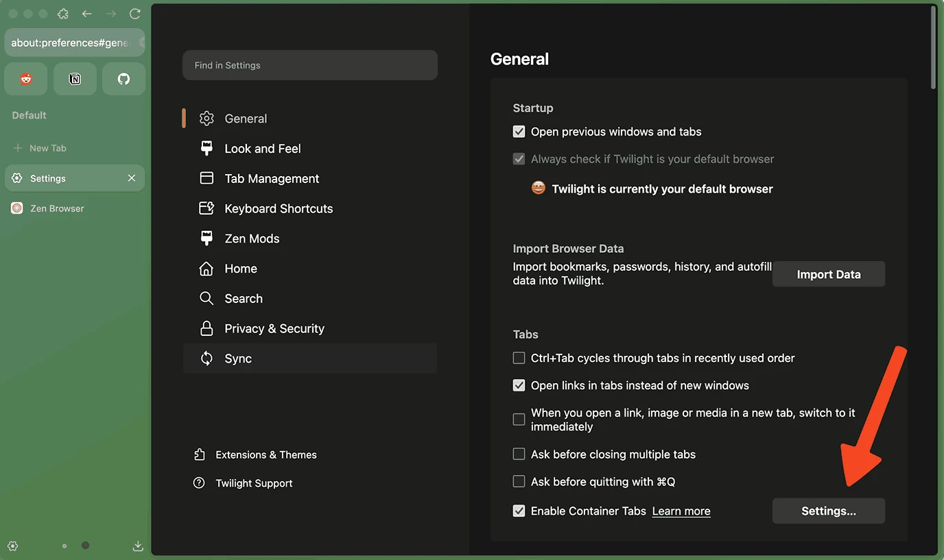Image resolution: width=944 pixels, height=560 pixels.
Task: Click the Import Data button
Action: point(829,274)
